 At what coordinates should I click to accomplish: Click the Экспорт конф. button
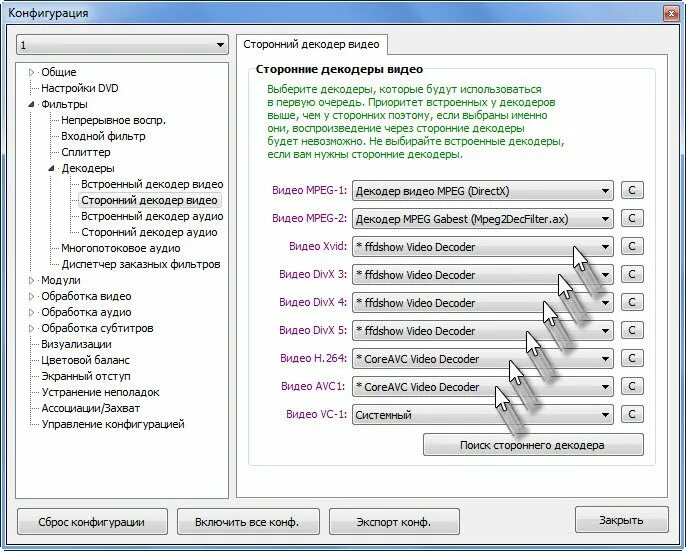pyautogui.click(x=394, y=522)
